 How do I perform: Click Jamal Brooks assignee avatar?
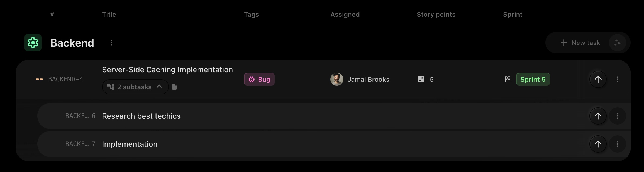[x=337, y=79]
